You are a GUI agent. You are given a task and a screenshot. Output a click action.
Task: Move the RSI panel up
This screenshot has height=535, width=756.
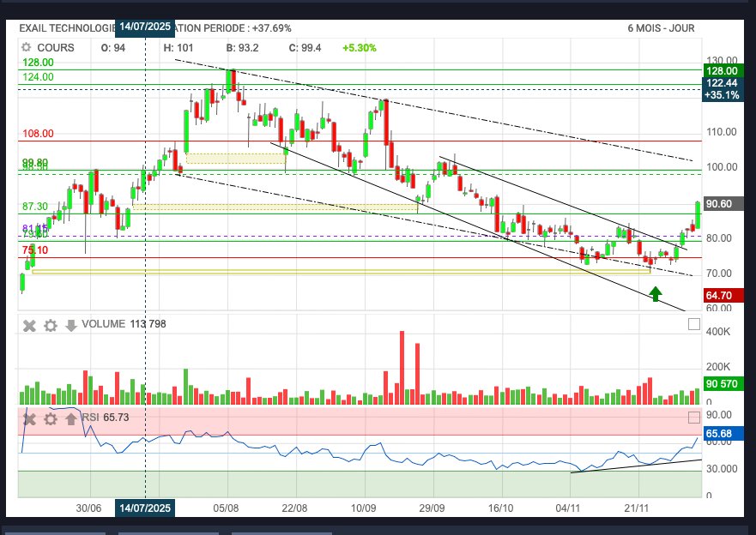coord(70,418)
